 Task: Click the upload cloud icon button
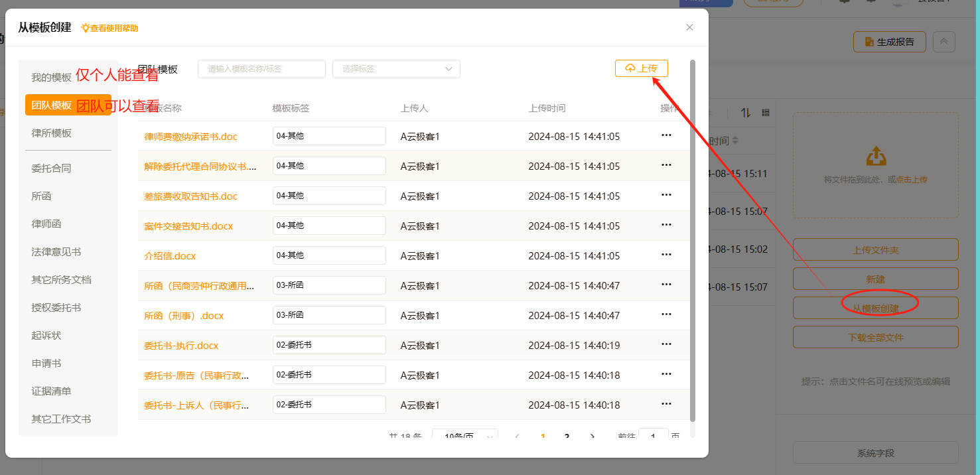[x=641, y=68]
